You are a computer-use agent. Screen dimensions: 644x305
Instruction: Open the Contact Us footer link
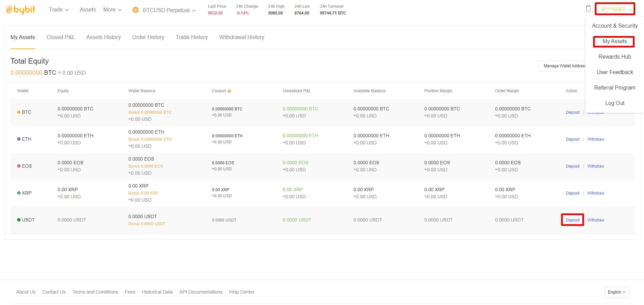click(x=54, y=292)
